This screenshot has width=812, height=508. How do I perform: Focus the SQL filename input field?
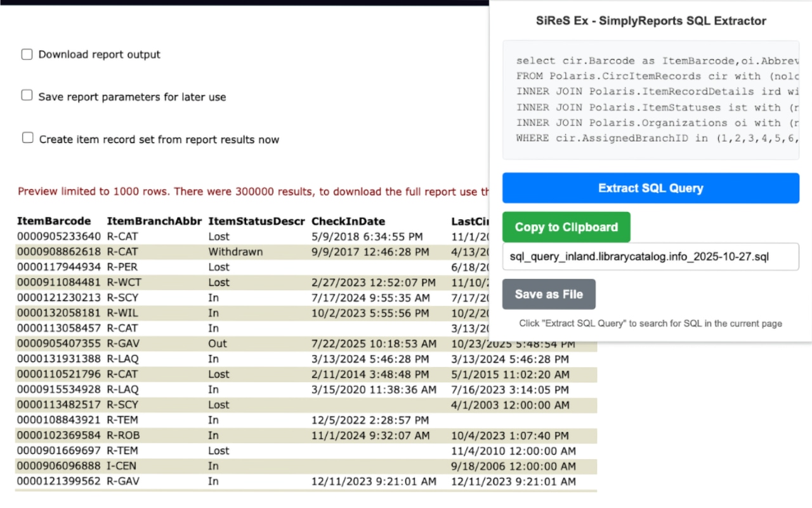(x=650, y=257)
